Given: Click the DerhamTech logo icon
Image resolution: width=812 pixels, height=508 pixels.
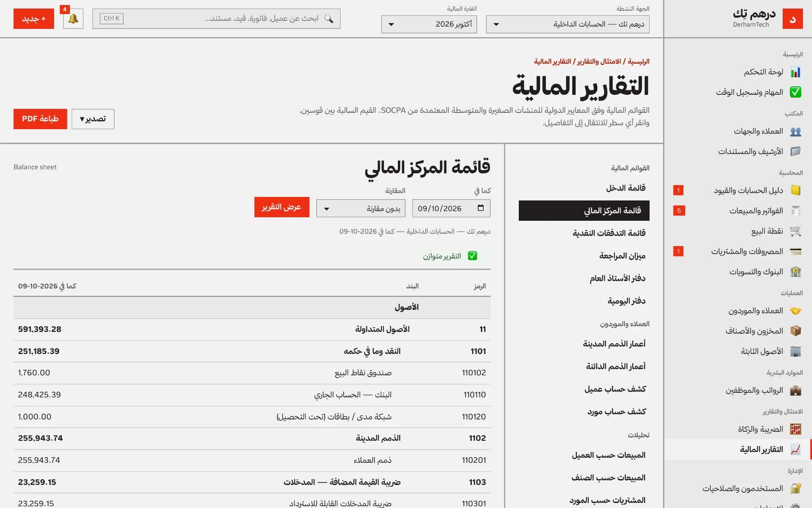Looking at the screenshot, I should pos(793,19).
